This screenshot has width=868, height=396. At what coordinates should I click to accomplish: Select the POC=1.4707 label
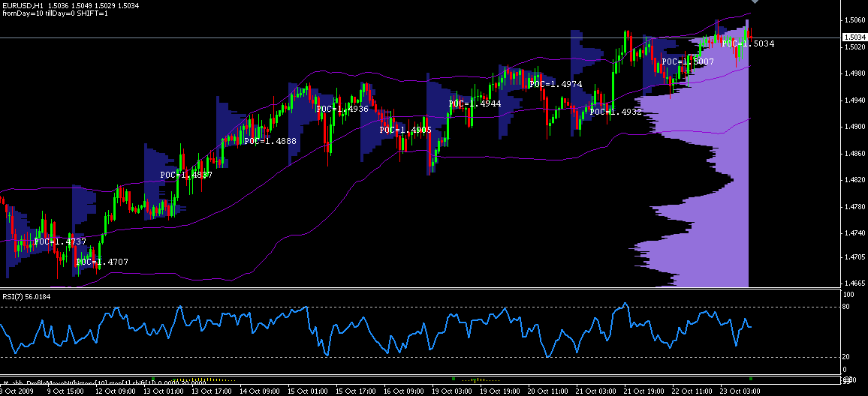tap(101, 262)
